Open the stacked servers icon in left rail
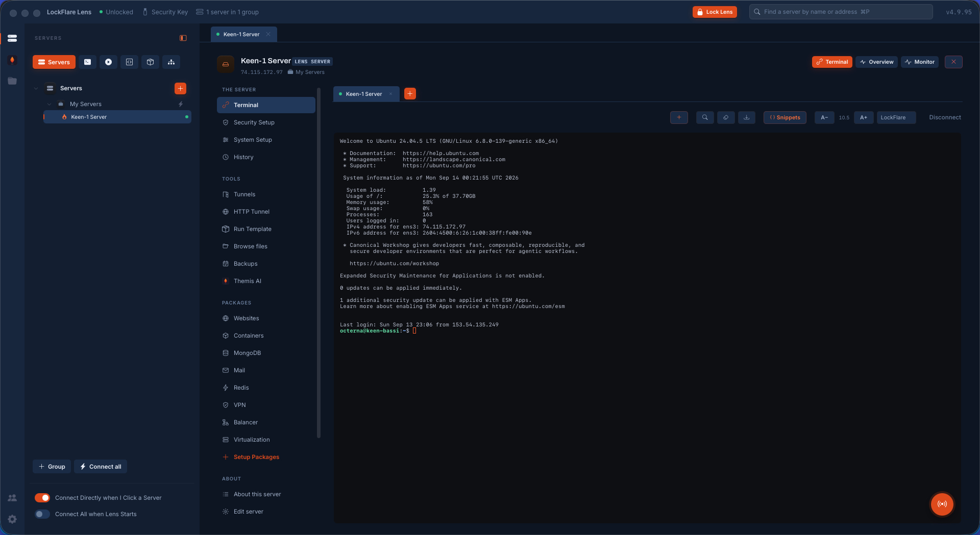This screenshot has height=535, width=980. (x=12, y=38)
